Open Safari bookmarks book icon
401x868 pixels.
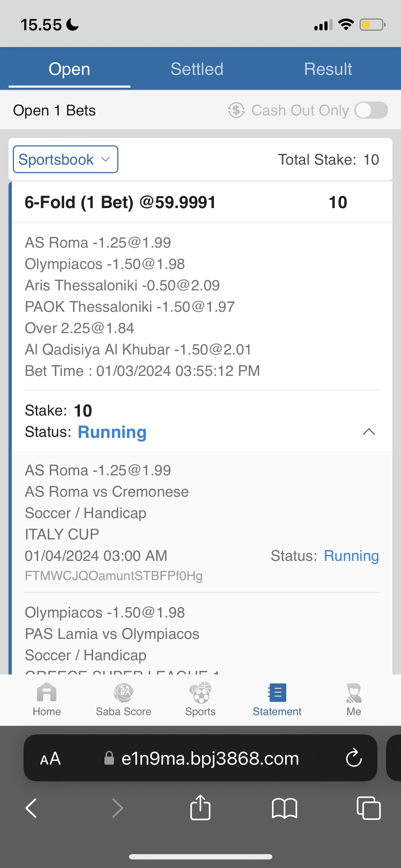(284, 807)
